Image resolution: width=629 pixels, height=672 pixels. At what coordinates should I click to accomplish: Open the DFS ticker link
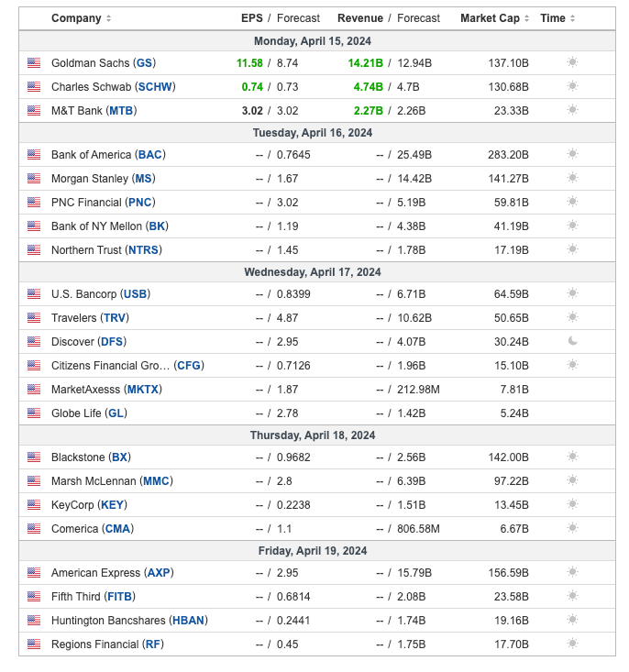coord(112,342)
